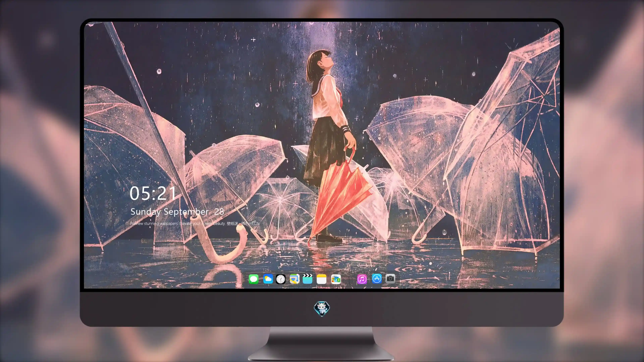Click the dragon logo on monitor chin

point(322,309)
